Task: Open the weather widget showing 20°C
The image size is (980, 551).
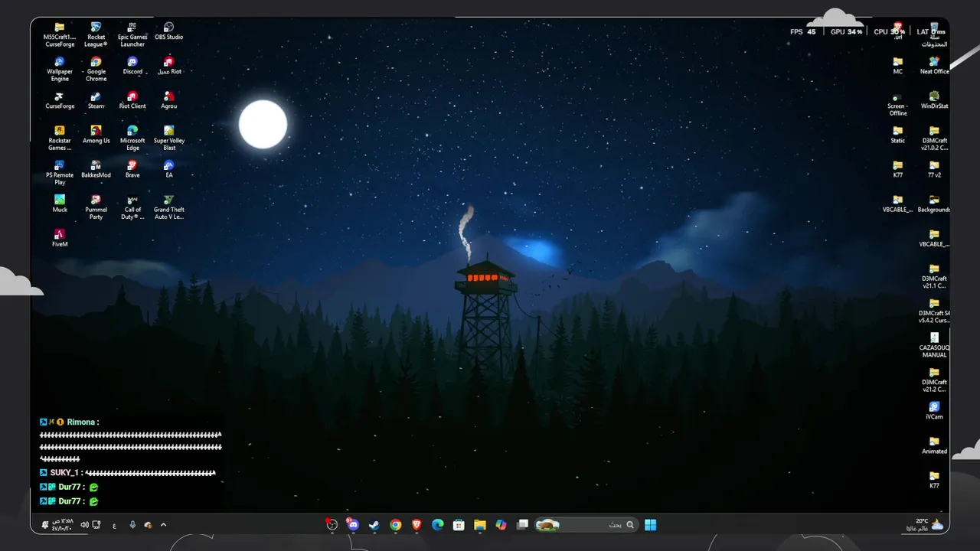Action: (x=925, y=525)
